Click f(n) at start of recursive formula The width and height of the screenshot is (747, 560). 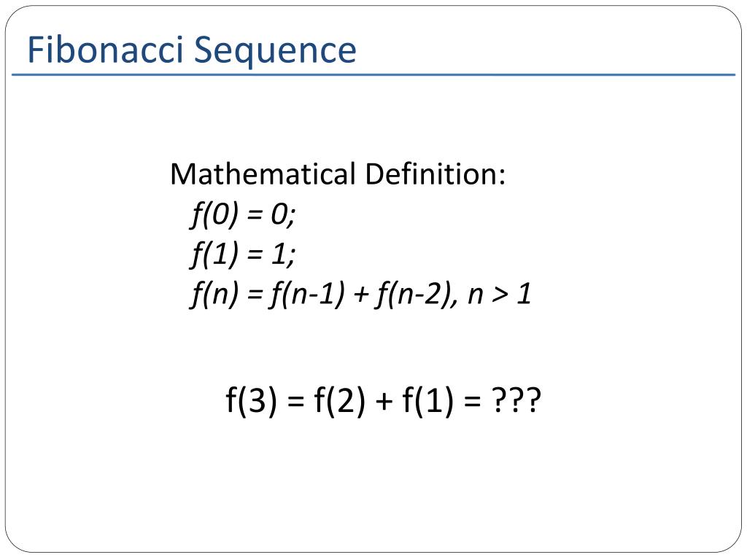click(214, 294)
